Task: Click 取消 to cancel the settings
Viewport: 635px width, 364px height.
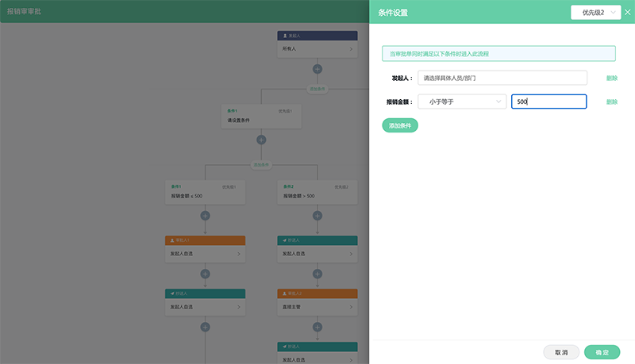Action: 561,352
